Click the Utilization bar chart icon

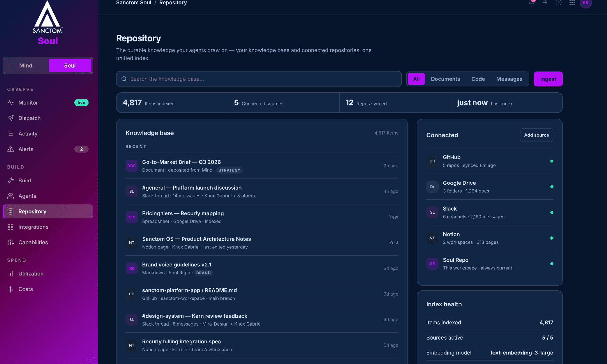click(10, 274)
